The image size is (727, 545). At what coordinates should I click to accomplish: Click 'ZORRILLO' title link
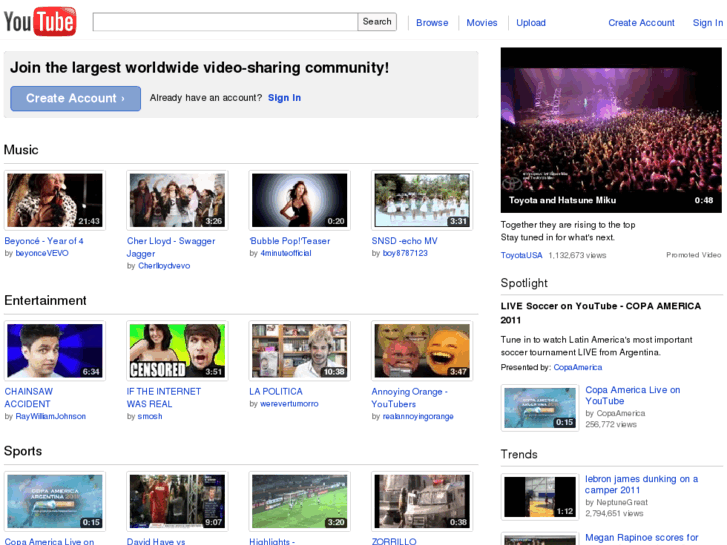click(x=394, y=541)
